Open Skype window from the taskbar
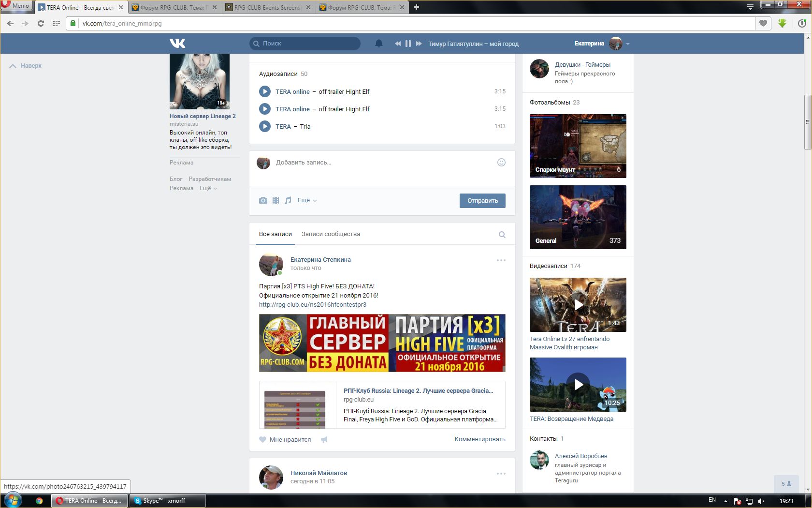 coord(167,501)
